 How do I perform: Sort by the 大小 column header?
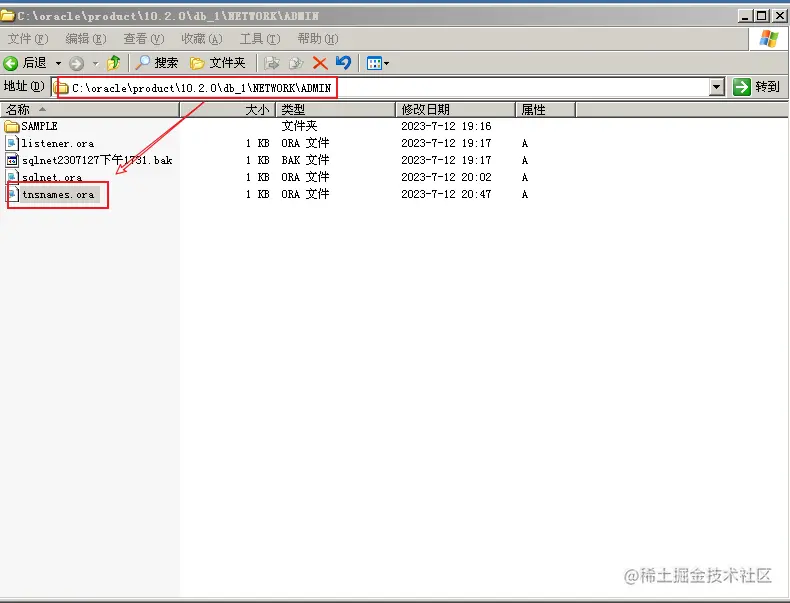228,109
